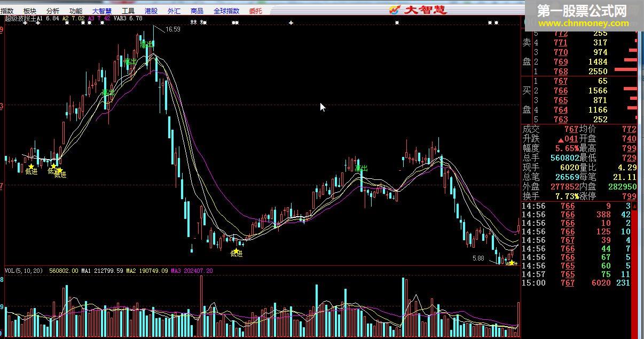Click the VAR3 6.78 indicator value

[128, 18]
